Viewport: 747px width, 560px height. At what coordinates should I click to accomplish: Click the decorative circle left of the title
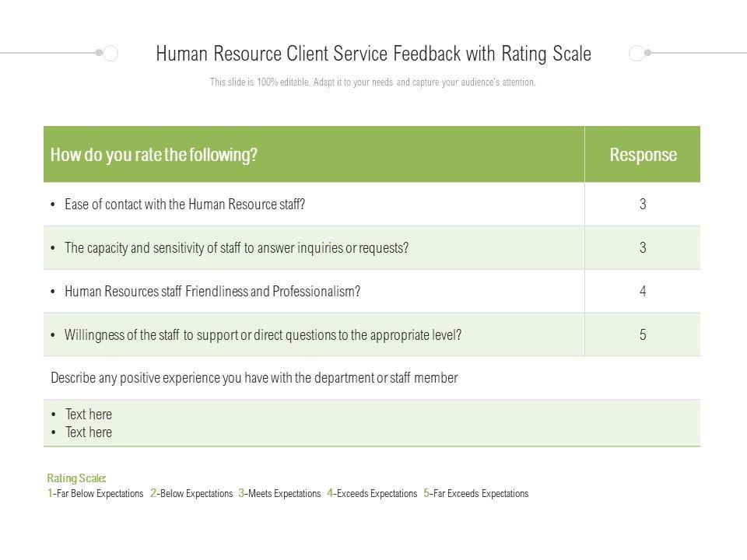110,53
